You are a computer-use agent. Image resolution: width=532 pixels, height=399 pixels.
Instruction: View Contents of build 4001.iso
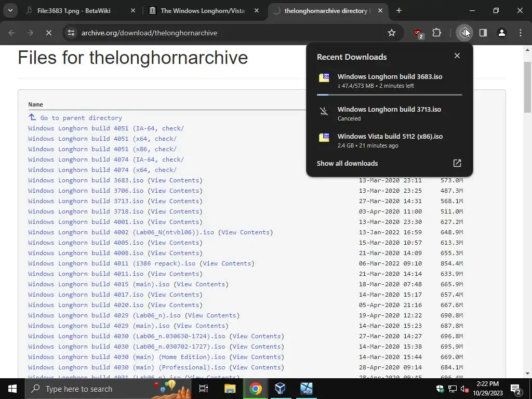click(x=175, y=222)
